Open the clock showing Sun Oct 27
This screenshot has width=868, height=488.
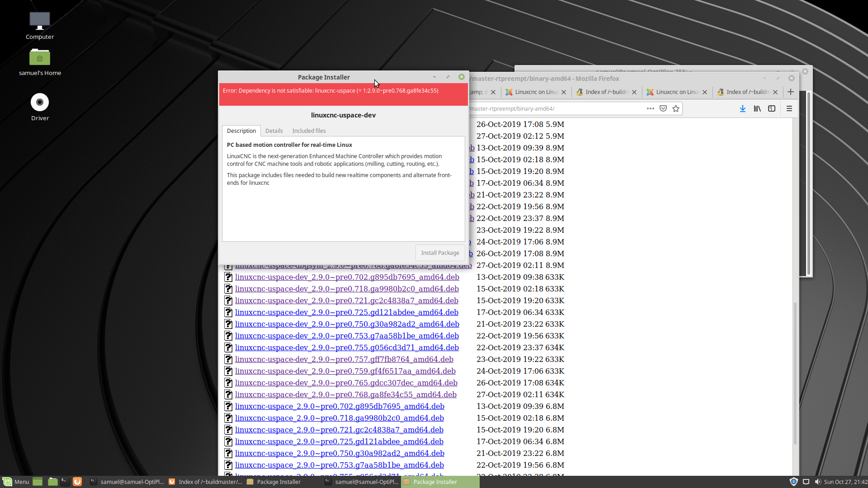[845, 482]
